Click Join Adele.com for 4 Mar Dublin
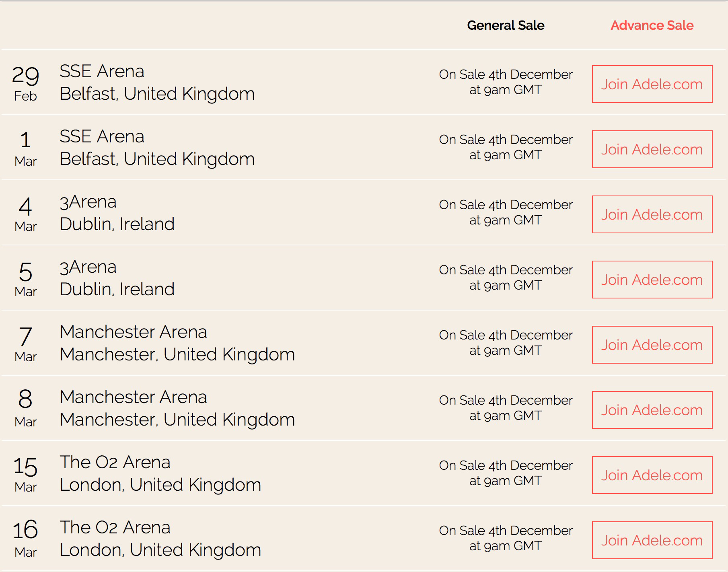Screen dimensions: 728x572 652,214
